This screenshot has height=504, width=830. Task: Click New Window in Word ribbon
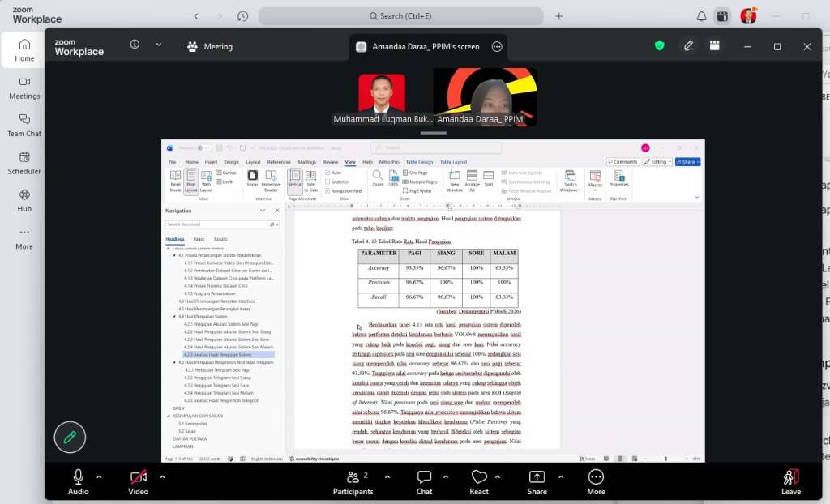(x=454, y=181)
